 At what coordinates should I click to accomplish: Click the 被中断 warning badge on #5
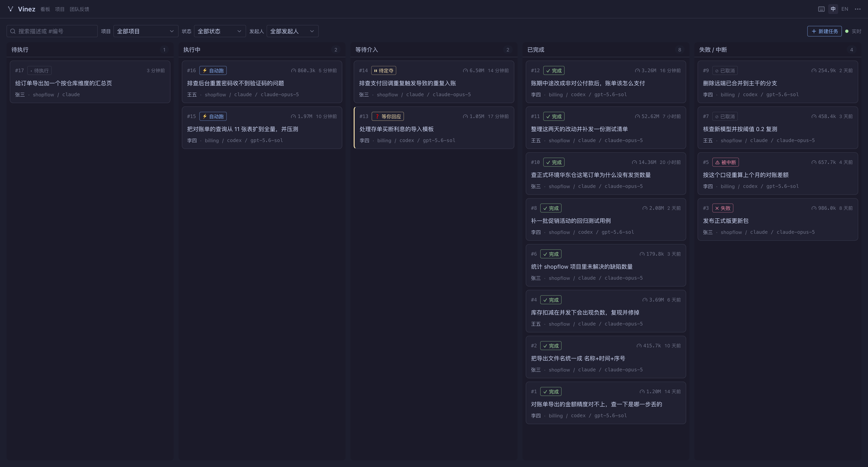click(x=726, y=162)
